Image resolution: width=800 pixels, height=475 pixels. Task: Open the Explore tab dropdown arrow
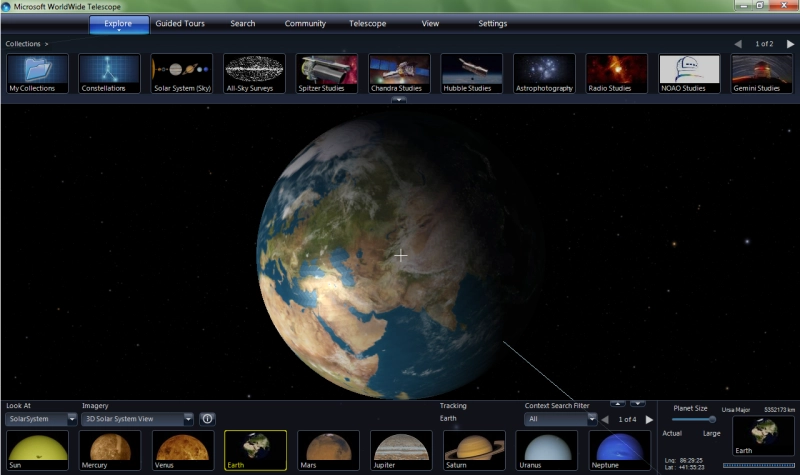pyautogui.click(x=119, y=31)
